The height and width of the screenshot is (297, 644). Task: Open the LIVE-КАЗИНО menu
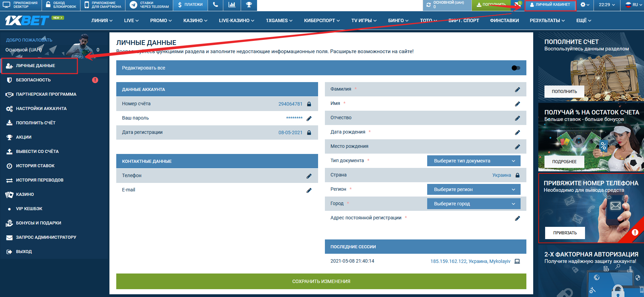(x=237, y=20)
